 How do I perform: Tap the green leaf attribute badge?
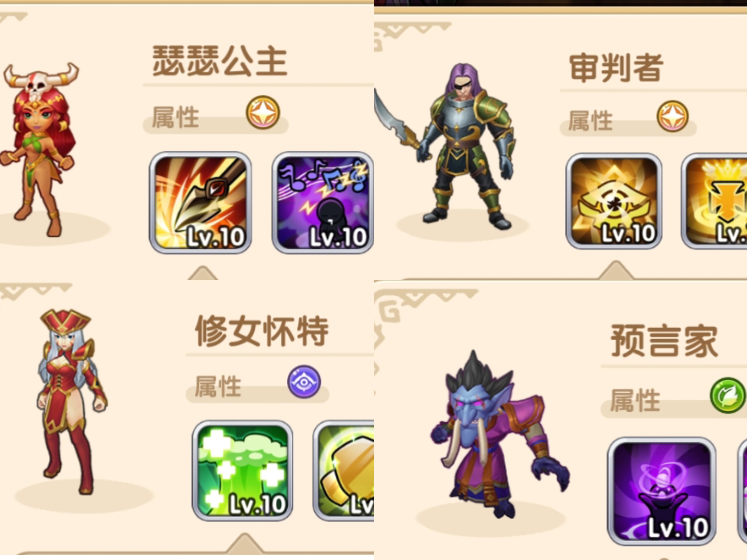coord(728,395)
